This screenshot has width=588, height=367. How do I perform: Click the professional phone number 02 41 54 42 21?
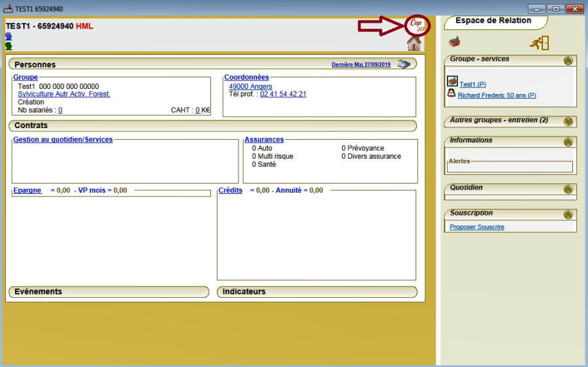[283, 94]
